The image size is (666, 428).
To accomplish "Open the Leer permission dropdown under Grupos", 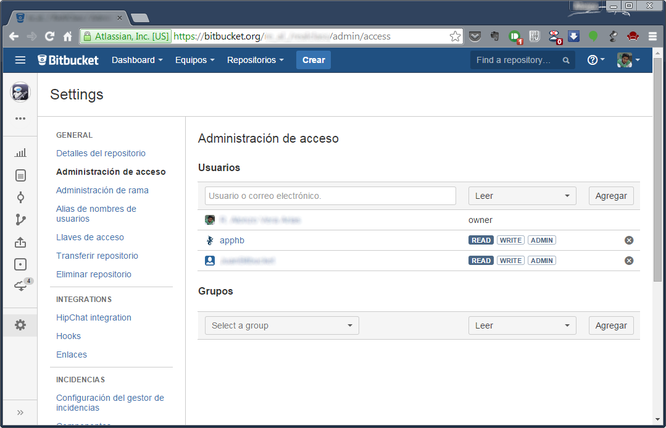I will point(522,325).
